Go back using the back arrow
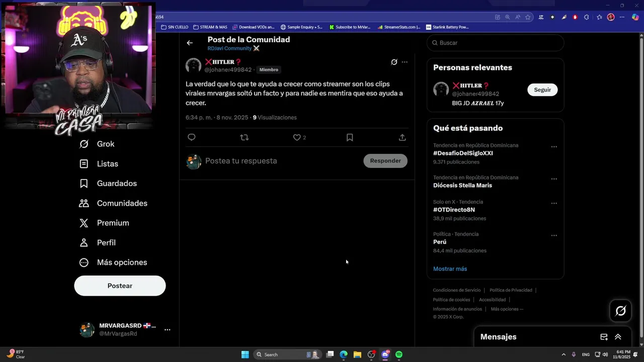 pos(190,43)
